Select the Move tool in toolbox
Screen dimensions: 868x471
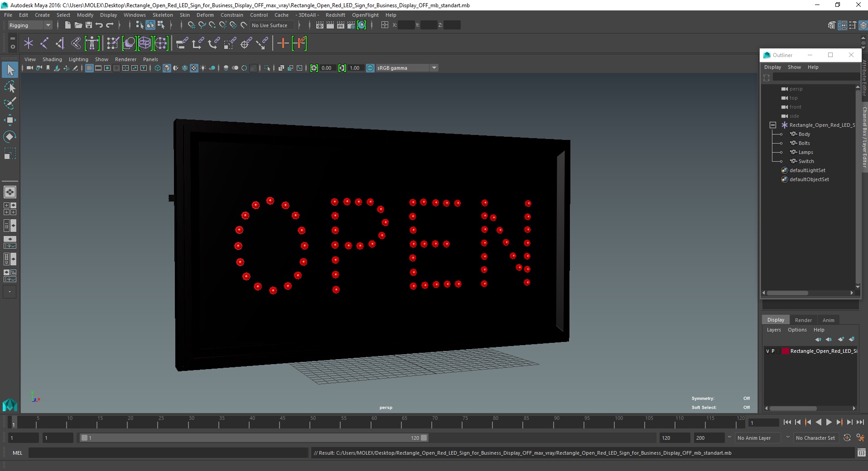10,120
